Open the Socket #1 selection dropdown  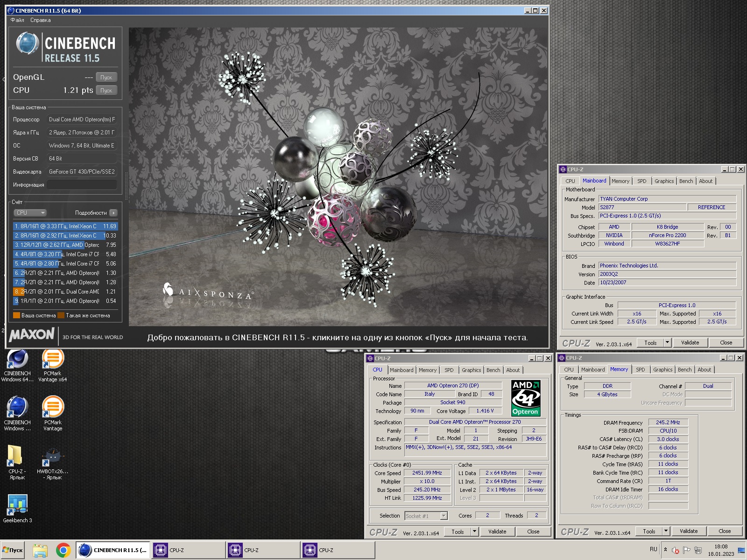444,516
